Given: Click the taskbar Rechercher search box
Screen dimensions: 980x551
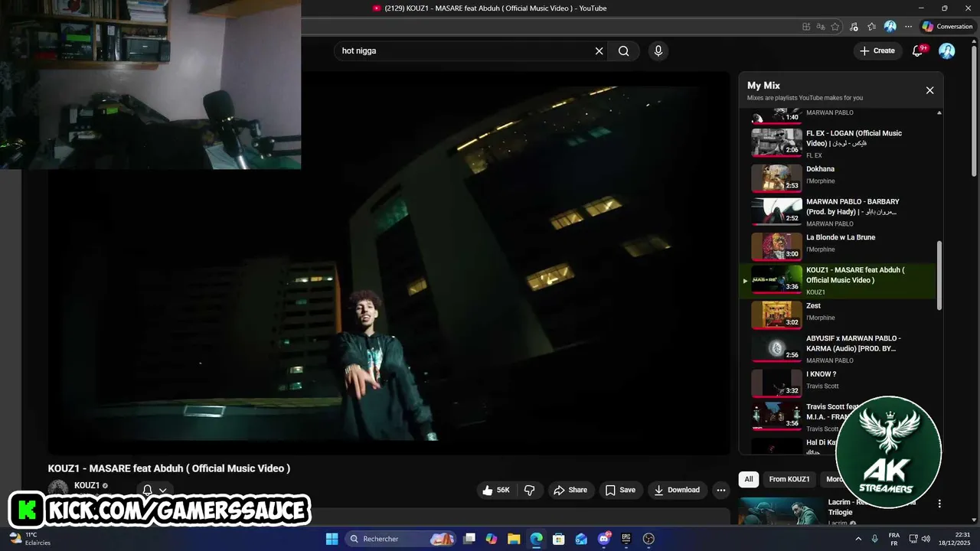Looking at the screenshot, I should [401, 539].
